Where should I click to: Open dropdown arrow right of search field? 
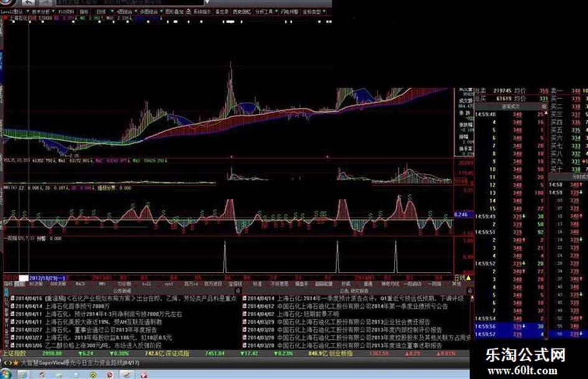pyautogui.click(x=207, y=2)
